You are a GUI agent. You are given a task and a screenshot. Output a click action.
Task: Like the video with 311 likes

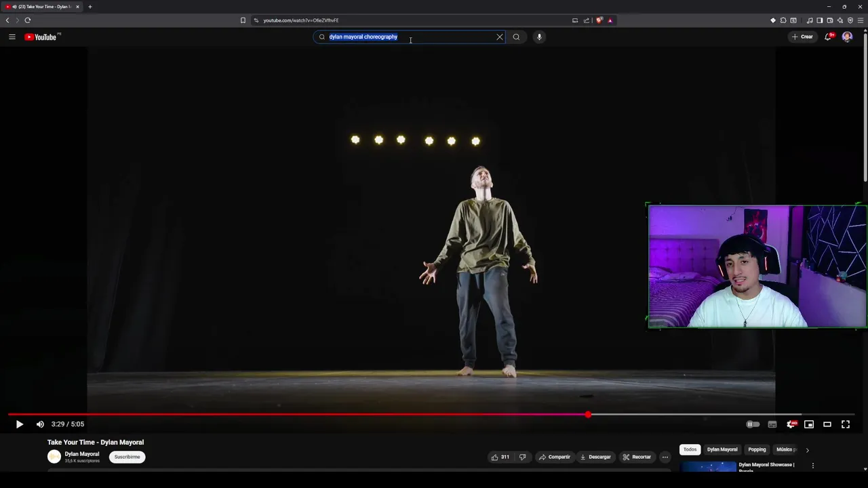(x=500, y=457)
